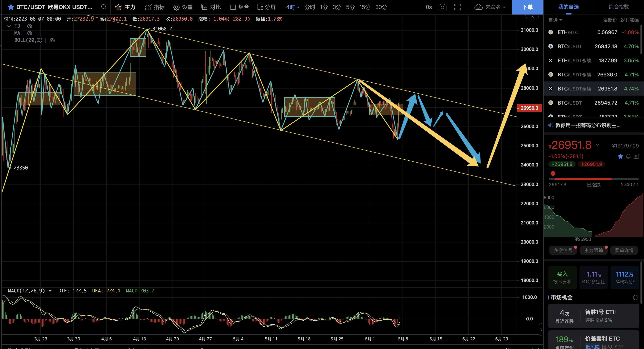The height and width of the screenshot is (349, 644).
Task: Take a chart screenshot with the camera icon
Action: click(x=443, y=7)
